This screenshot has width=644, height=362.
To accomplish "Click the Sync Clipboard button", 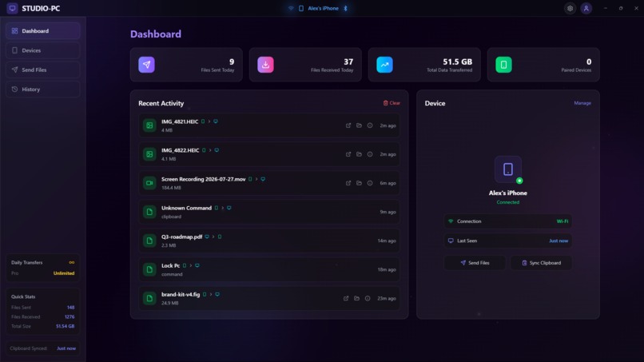I will tap(541, 263).
